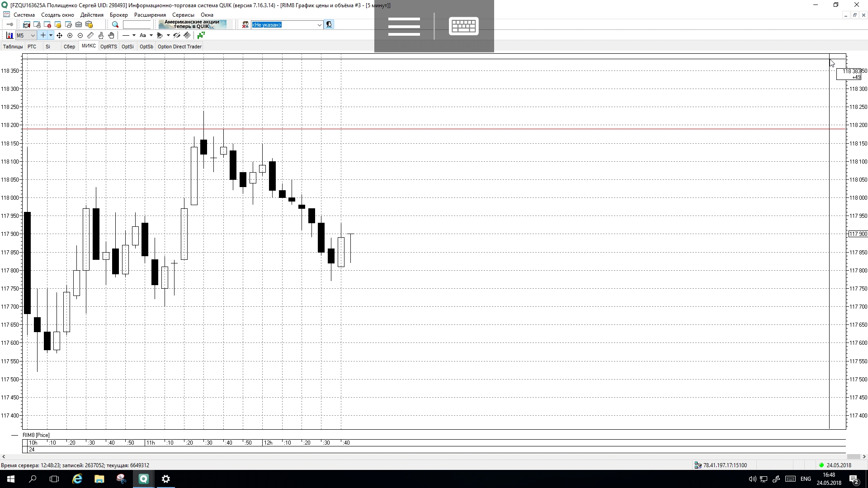Expand the <Не указан> client combo box
The image size is (868, 488).
[319, 25]
